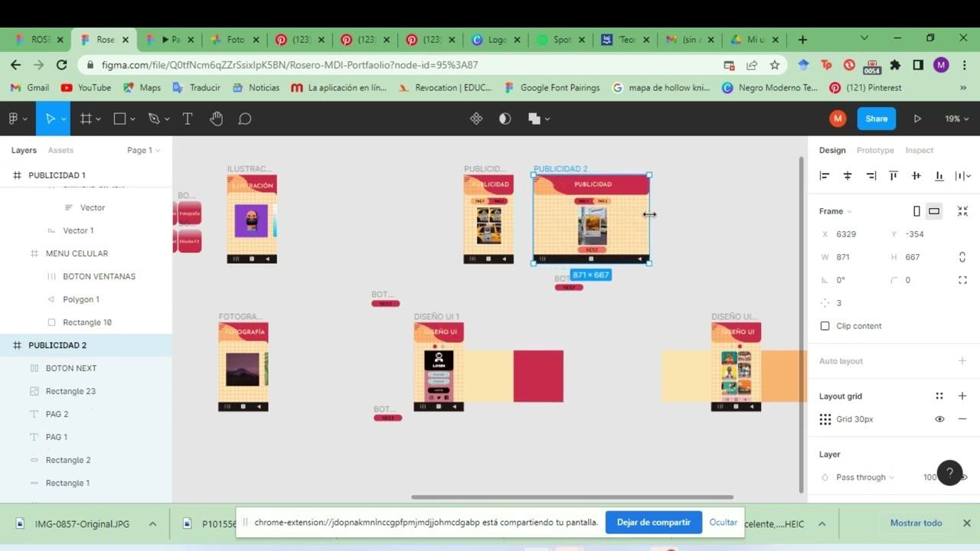Select the Rectangle 23 layer
Viewport: 980px width, 551px height.
(86, 391)
